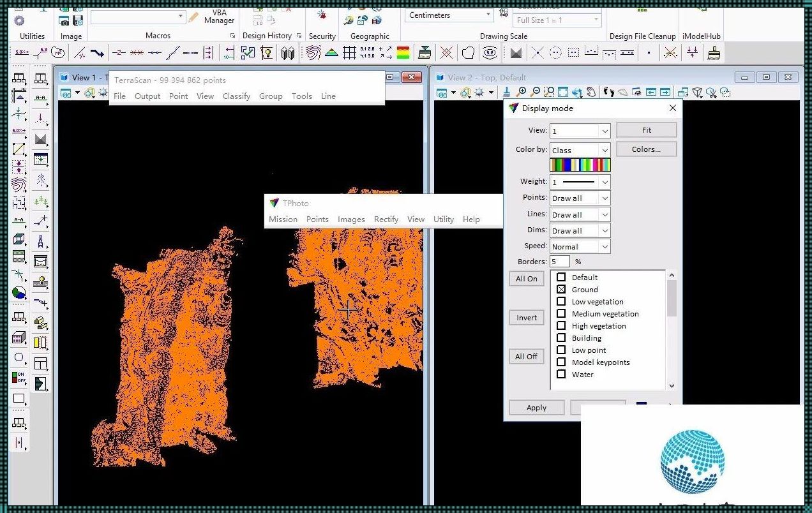Click the eye icon in top toolbar
The height and width of the screenshot is (513, 812).
pos(490,53)
